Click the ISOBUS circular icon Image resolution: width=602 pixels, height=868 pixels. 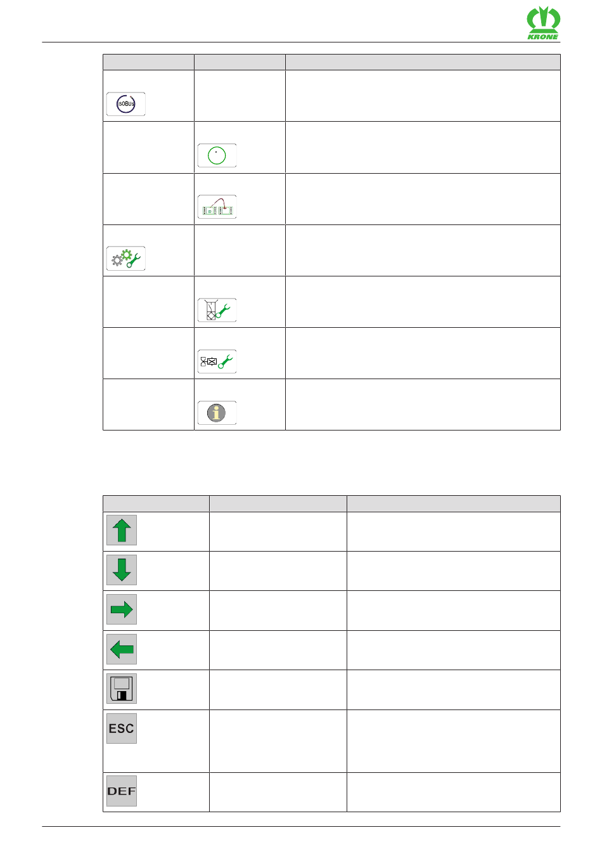coord(125,104)
